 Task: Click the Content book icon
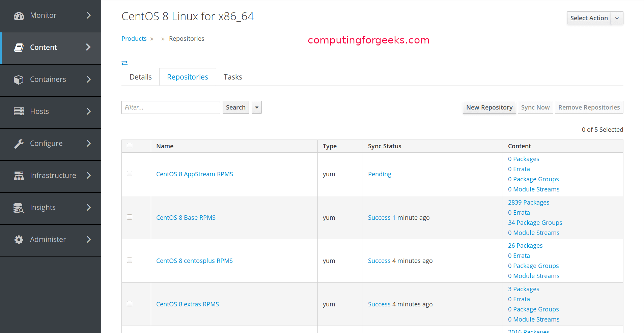click(x=19, y=48)
